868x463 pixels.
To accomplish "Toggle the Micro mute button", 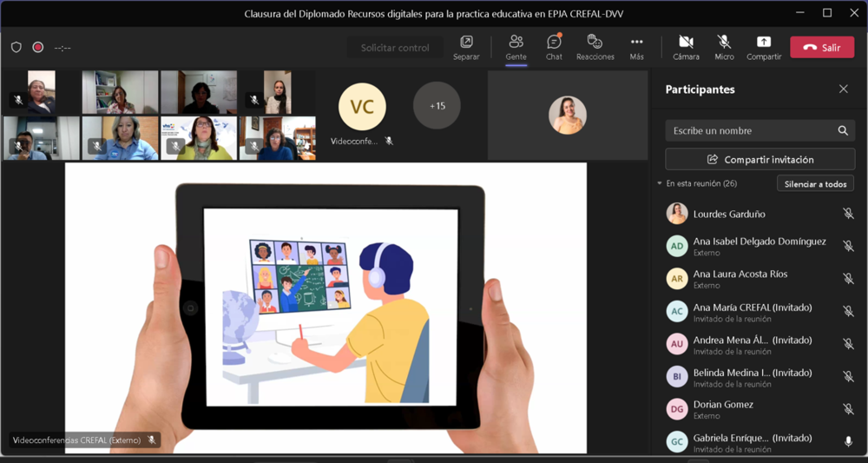I will coord(724,47).
